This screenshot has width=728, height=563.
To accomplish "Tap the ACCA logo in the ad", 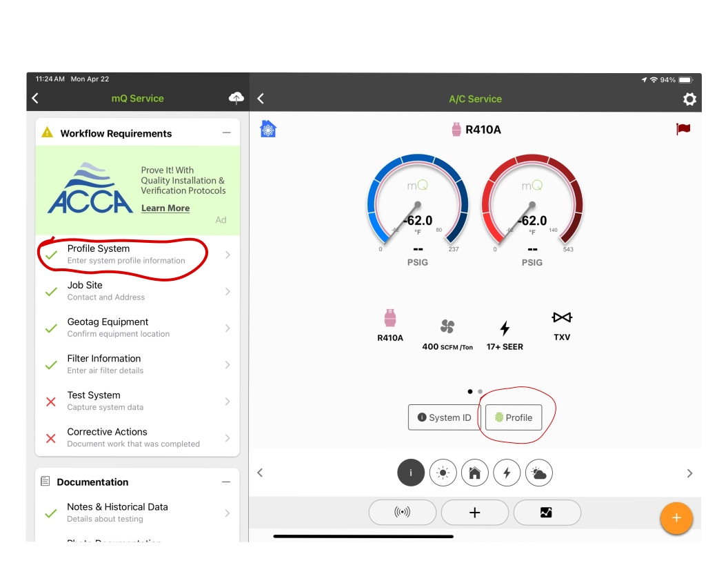I will (x=90, y=188).
